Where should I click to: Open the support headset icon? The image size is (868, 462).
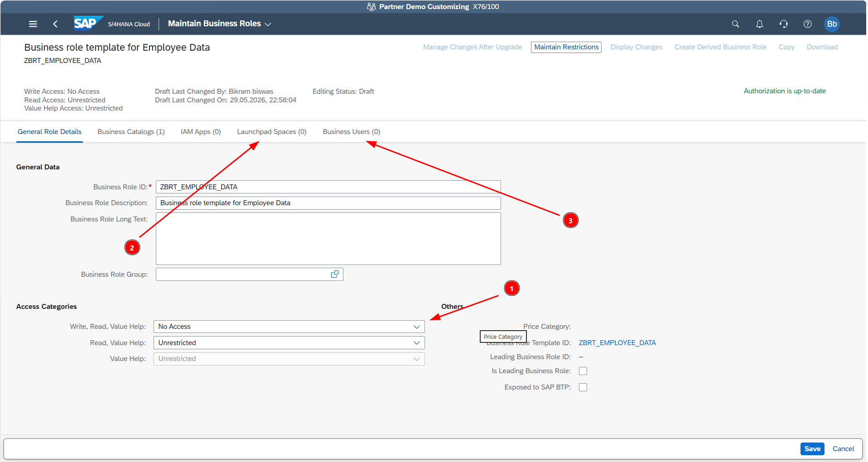pos(784,24)
